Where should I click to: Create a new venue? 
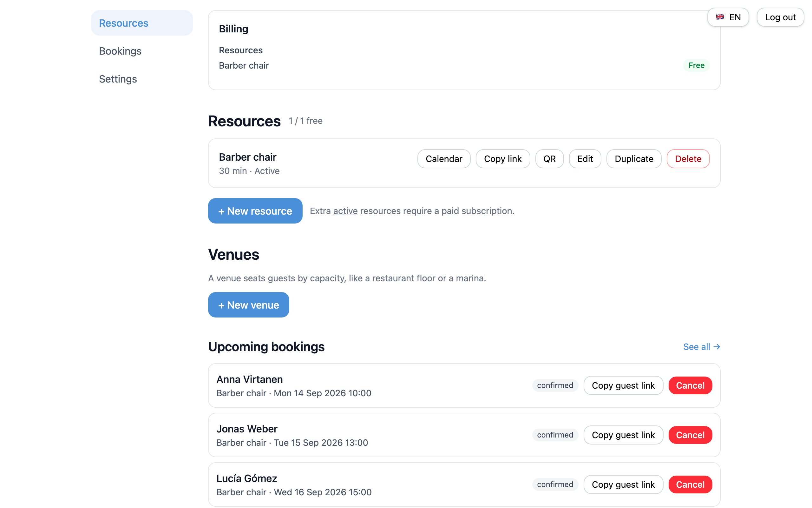click(248, 305)
